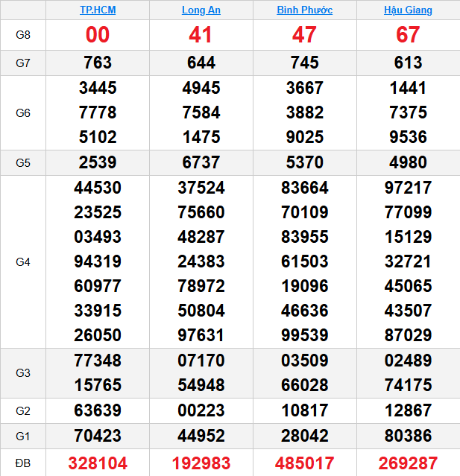460x476 pixels.
Task: Click G4 value 61503
Action: [305, 261]
